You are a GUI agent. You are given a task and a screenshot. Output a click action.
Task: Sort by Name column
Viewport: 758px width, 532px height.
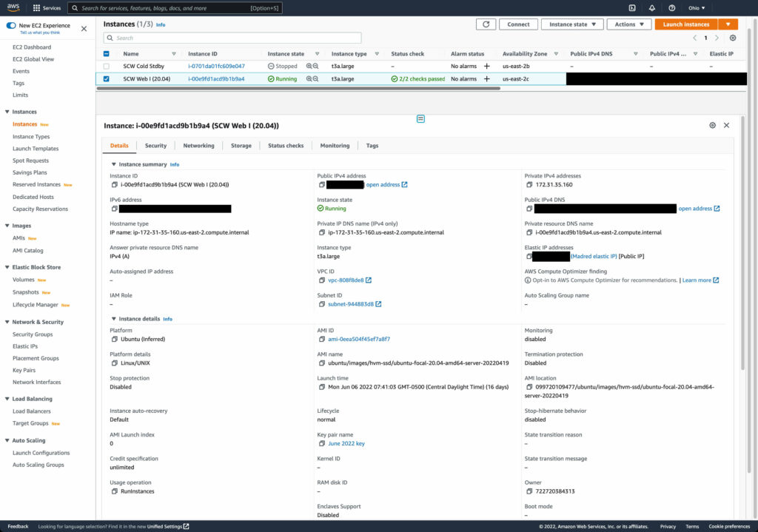[x=174, y=53]
